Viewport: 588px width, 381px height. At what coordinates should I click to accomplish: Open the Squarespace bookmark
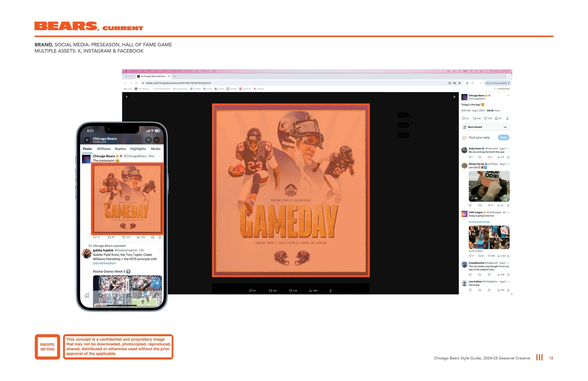point(180,89)
